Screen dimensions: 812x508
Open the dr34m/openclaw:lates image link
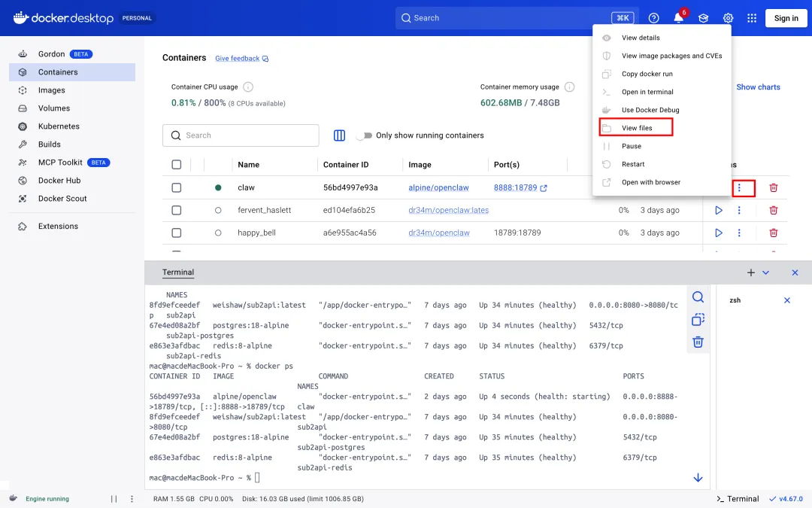(x=448, y=210)
